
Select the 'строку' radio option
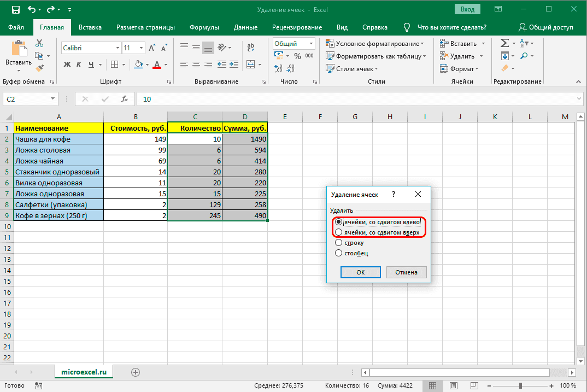[339, 243]
